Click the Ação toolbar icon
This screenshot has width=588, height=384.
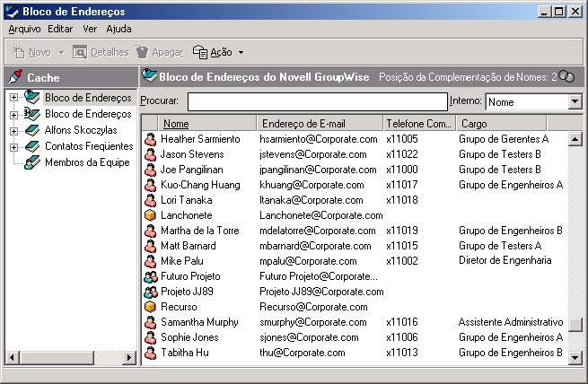click(x=200, y=53)
